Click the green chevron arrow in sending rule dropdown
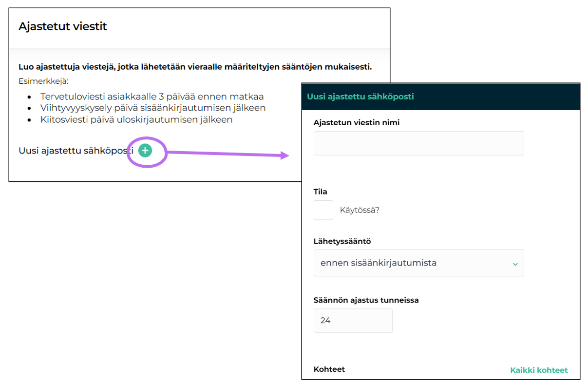The width and height of the screenshot is (588, 386). 515,264
